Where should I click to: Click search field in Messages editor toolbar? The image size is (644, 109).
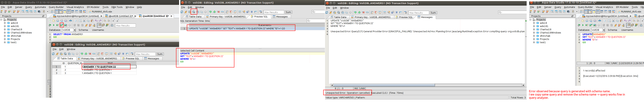[512, 12]
